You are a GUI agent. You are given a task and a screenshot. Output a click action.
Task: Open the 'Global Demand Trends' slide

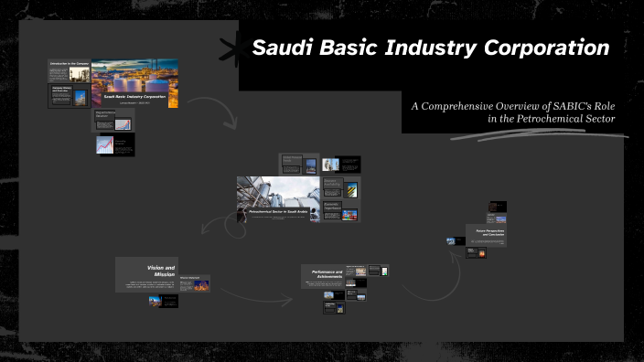(x=299, y=165)
